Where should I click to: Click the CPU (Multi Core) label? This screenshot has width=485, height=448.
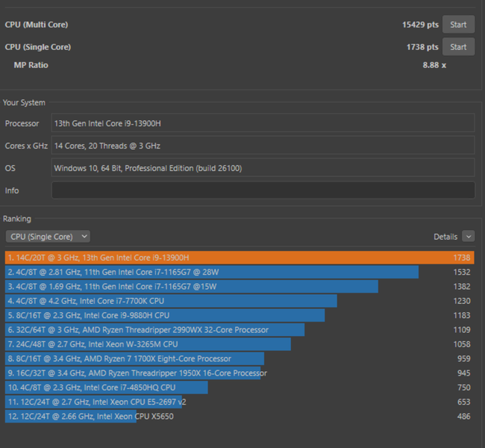(37, 25)
